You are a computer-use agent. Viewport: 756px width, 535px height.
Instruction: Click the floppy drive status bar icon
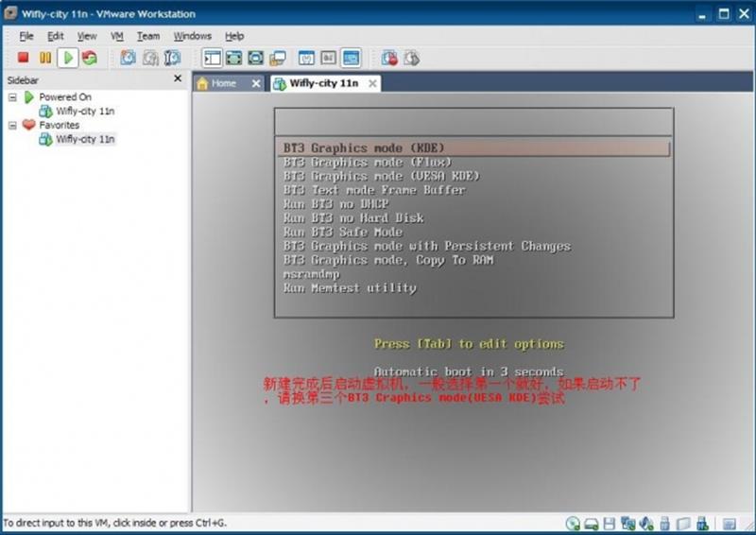pyautogui.click(x=610, y=524)
